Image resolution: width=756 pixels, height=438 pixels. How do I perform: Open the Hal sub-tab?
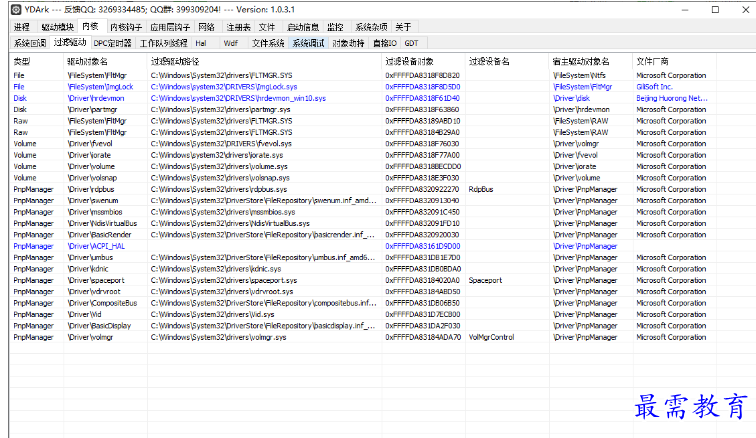pyautogui.click(x=201, y=43)
